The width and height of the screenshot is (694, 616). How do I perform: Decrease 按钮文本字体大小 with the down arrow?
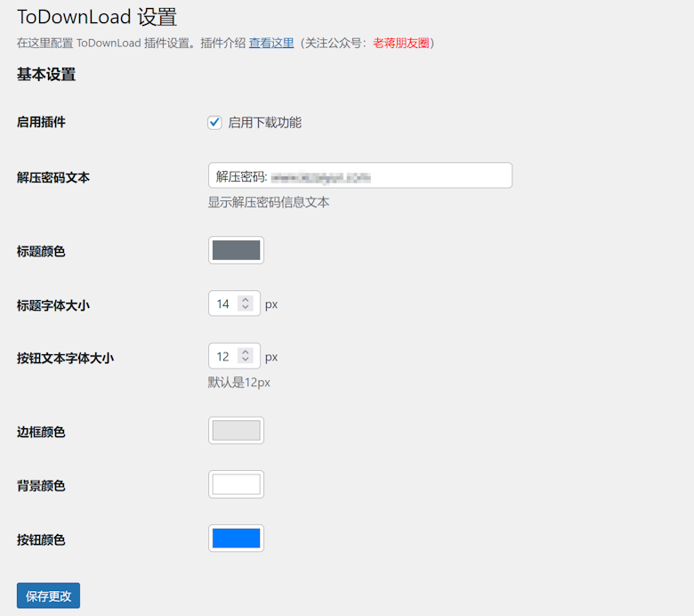coord(246,359)
